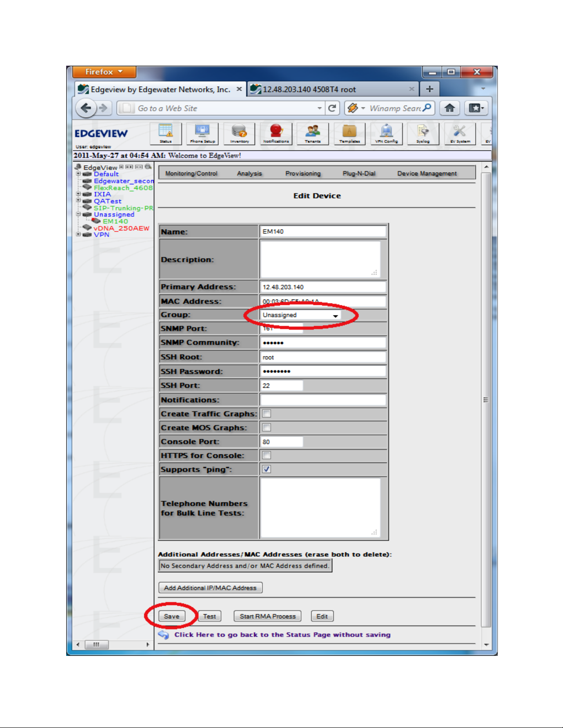The width and height of the screenshot is (563, 728).
Task: Click the Test button
Action: click(210, 616)
